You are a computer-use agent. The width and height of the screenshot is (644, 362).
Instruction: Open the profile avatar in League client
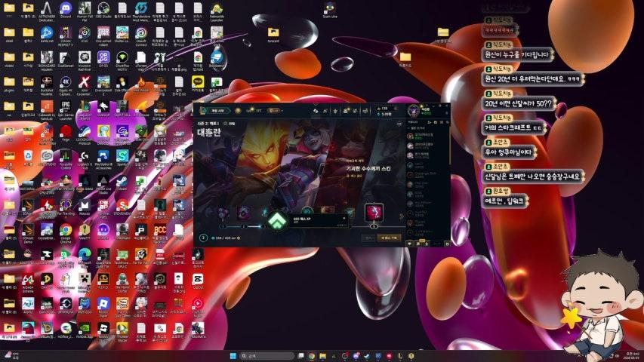[413, 111]
